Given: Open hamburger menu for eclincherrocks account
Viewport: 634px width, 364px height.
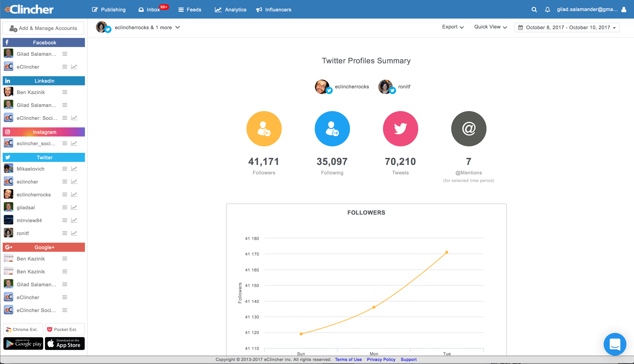Looking at the screenshot, I should click(65, 195).
